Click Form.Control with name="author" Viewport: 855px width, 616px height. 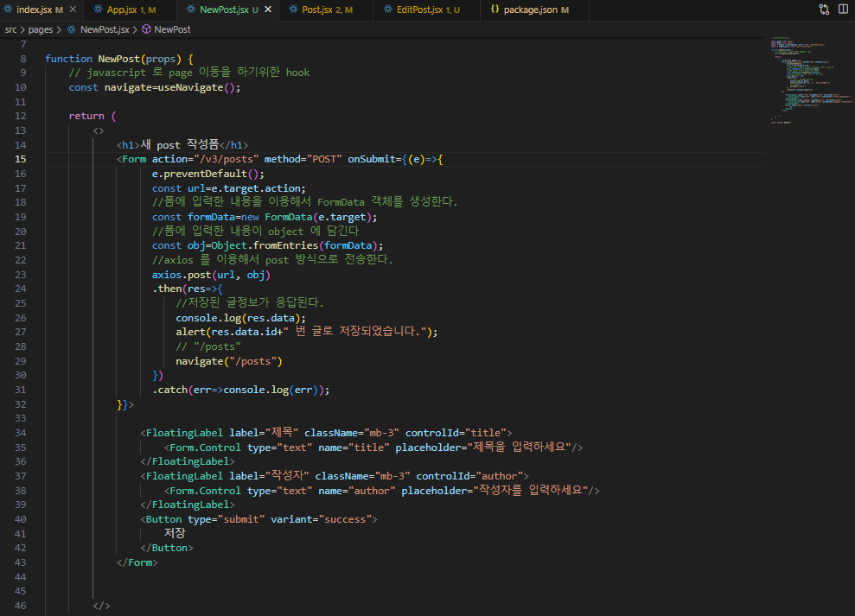coord(382,491)
